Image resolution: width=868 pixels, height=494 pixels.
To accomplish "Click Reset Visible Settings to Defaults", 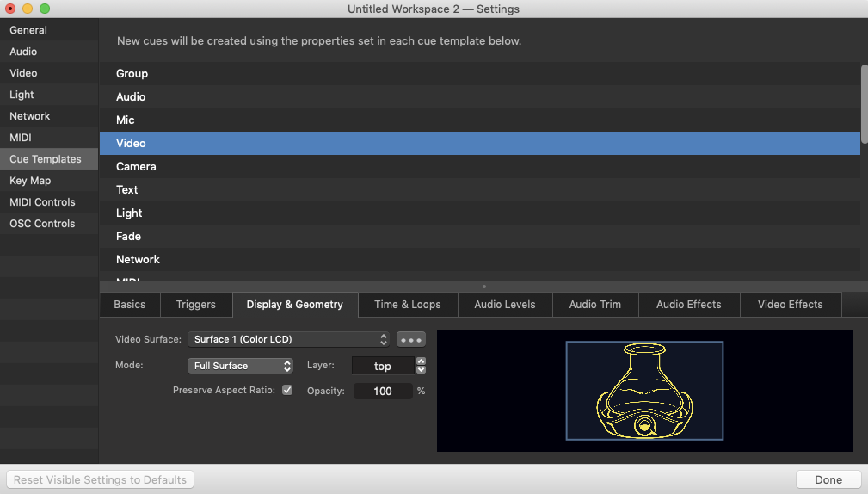I will point(100,479).
